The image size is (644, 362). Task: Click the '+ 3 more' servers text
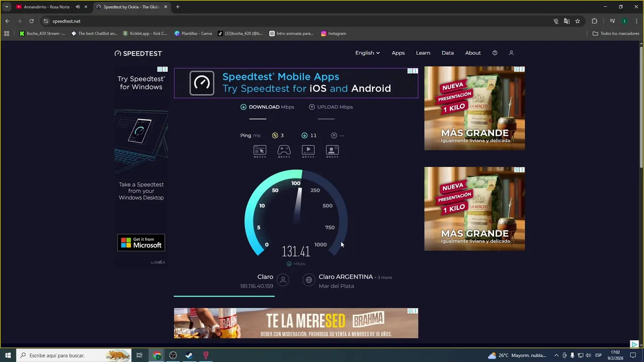coord(383,278)
